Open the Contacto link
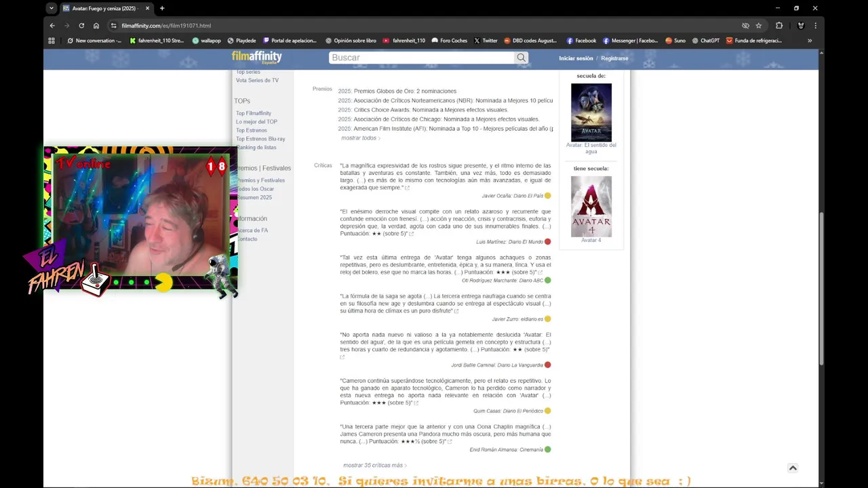This screenshot has width=868, height=488. point(247,239)
